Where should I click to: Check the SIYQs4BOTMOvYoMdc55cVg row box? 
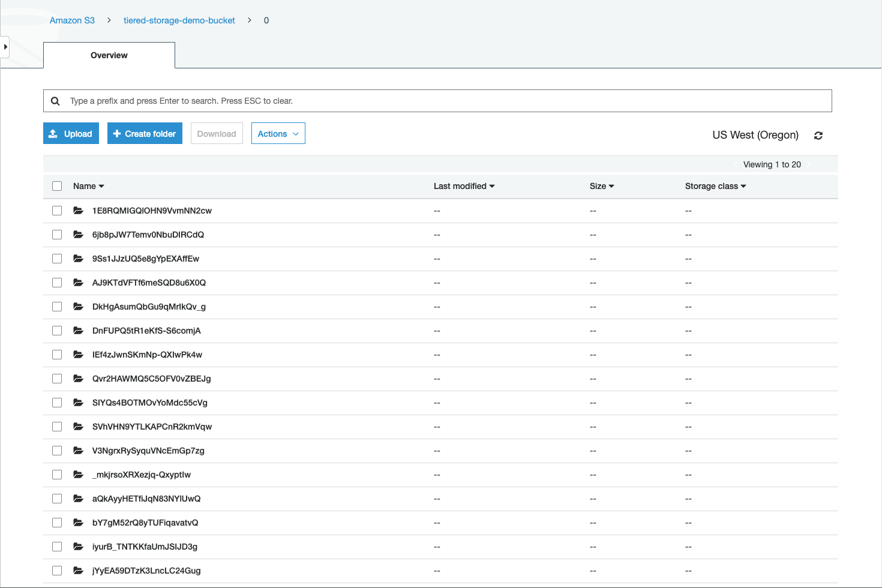(57, 403)
